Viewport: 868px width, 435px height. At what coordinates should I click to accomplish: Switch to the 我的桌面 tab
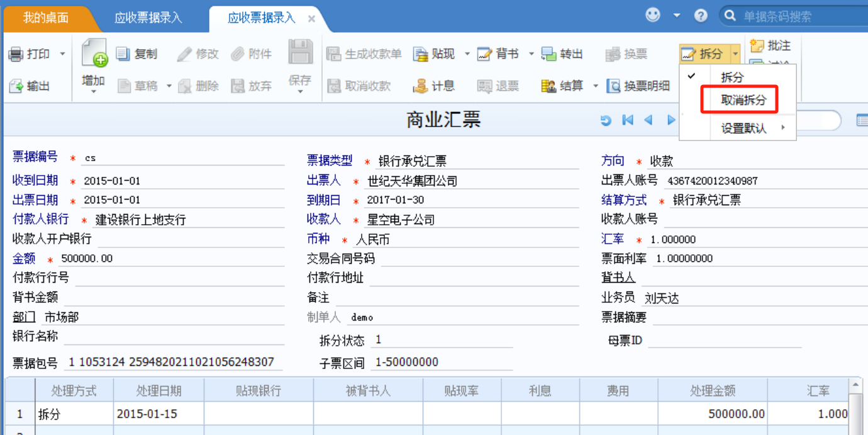46,18
